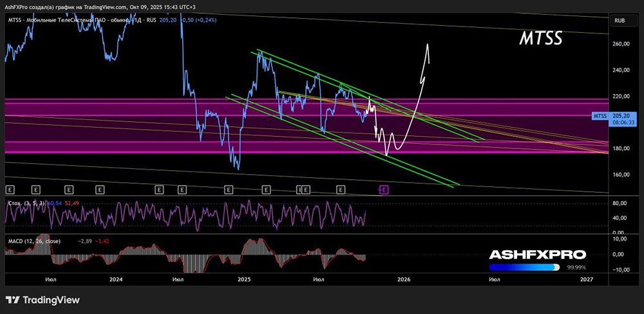Select the Stochastic (3, 5, 3) indicator legend
The image size is (644, 314).
coord(26,203)
